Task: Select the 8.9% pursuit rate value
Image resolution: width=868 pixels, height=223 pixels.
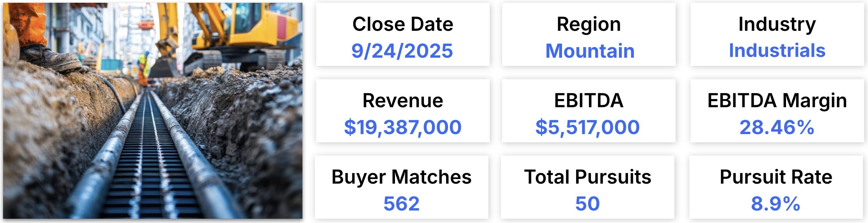Action: [x=776, y=204]
